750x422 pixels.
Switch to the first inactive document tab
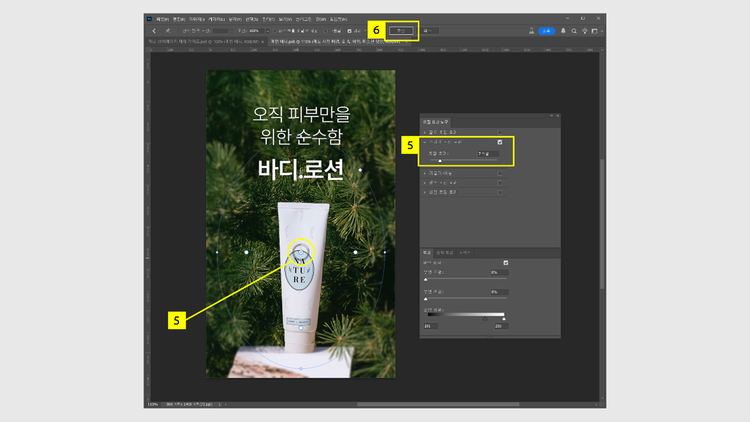203,42
